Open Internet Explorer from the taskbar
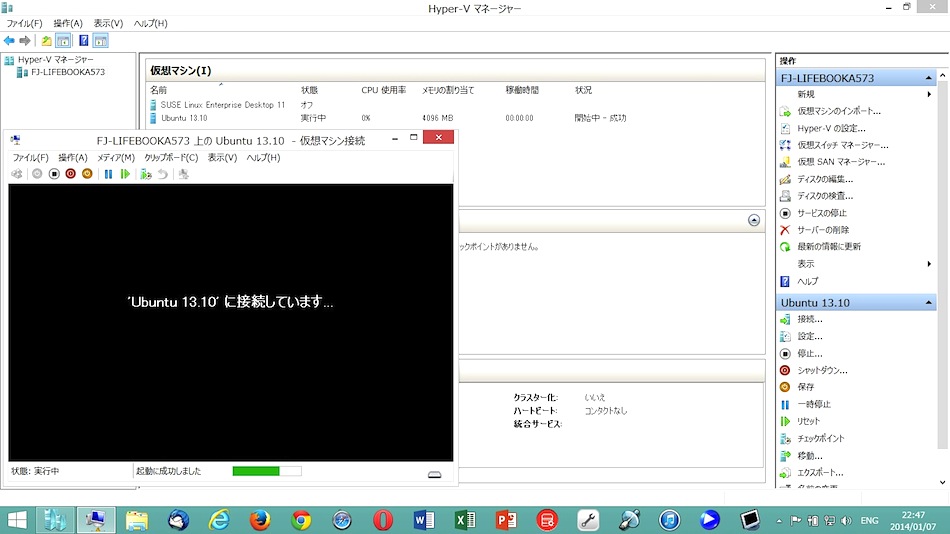Screen dimensions: 950x534 pos(219,519)
